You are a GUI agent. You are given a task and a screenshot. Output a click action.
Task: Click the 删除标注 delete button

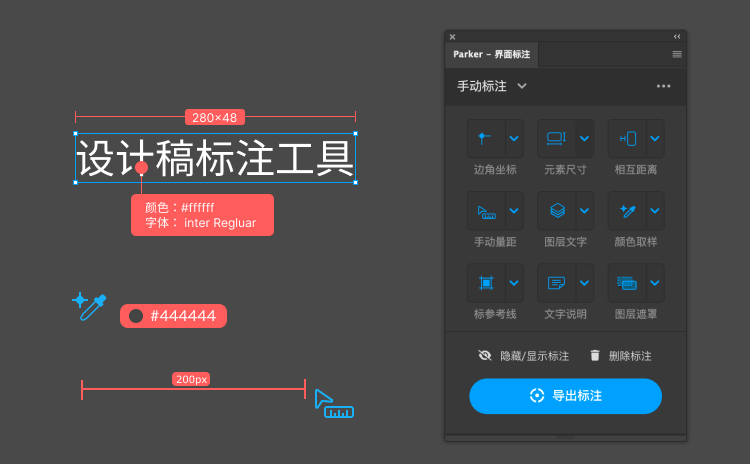click(x=620, y=356)
